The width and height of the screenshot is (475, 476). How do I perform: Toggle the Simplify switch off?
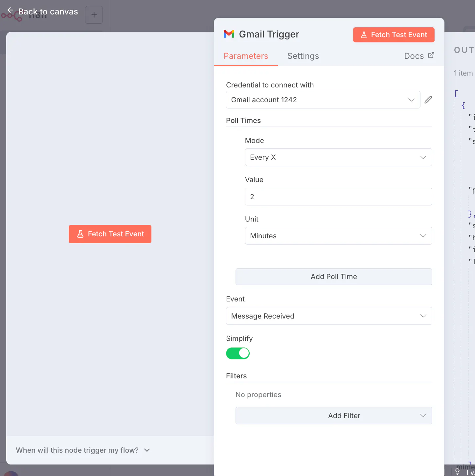238,353
